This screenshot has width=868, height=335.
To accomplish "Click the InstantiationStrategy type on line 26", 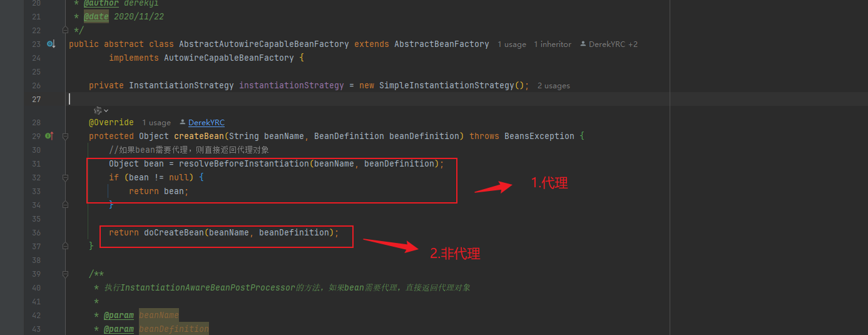I will (181, 85).
